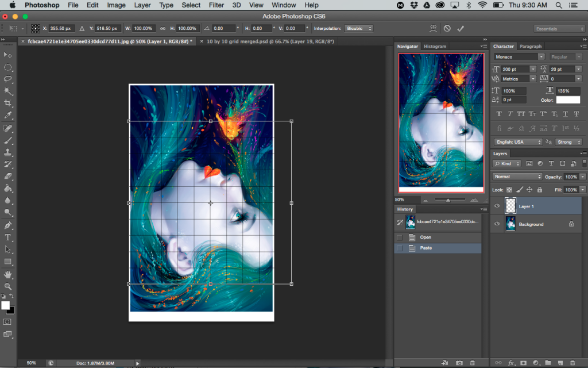
Task: Select the Clone Stamp tool
Action: (7, 152)
